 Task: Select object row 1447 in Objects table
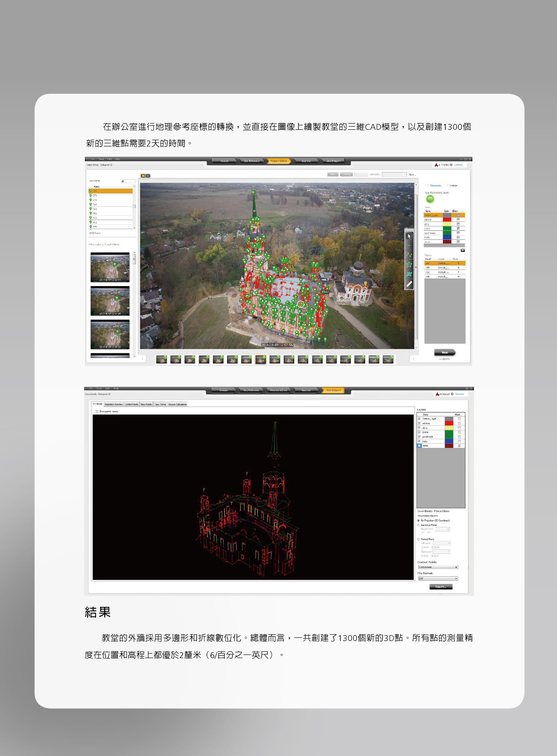pos(444,263)
